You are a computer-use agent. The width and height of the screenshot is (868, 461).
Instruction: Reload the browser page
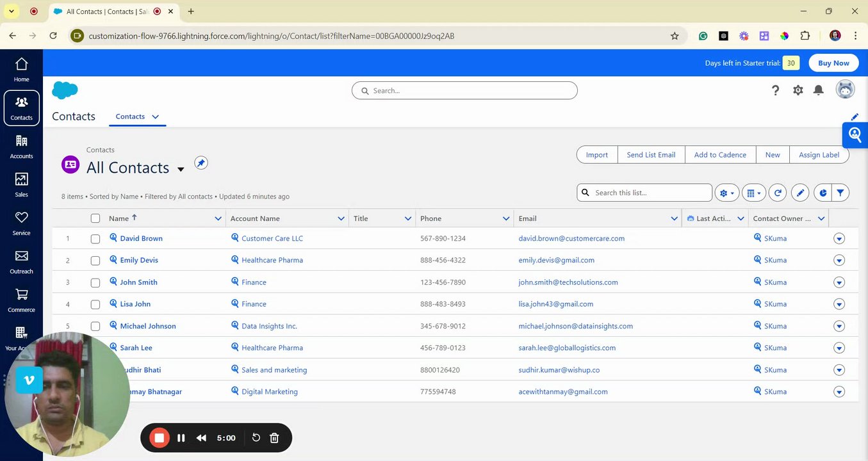53,36
